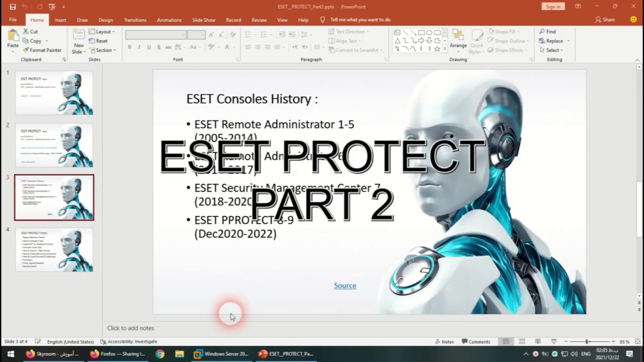Click the Save icon in title bar
644x362 pixels.
pos(12,6)
